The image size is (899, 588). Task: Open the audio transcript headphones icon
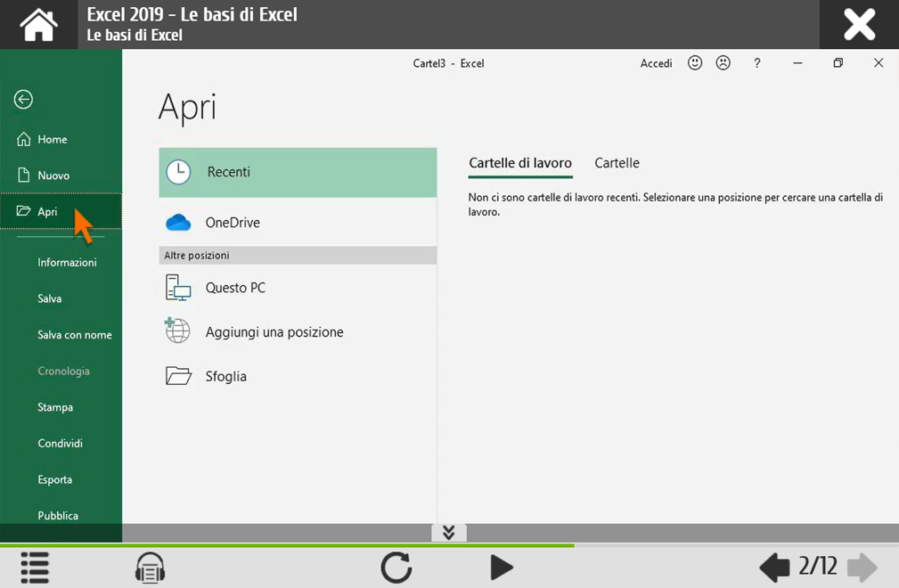151,568
